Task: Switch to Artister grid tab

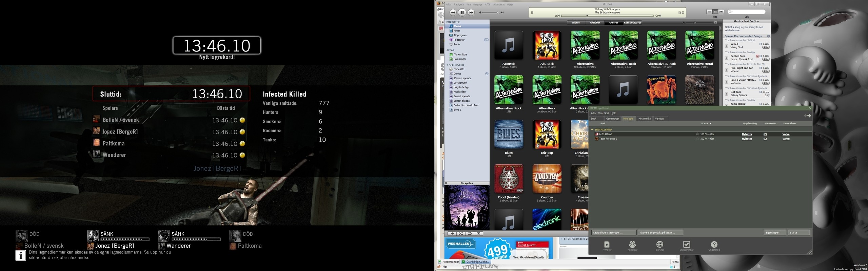Action: (595, 23)
